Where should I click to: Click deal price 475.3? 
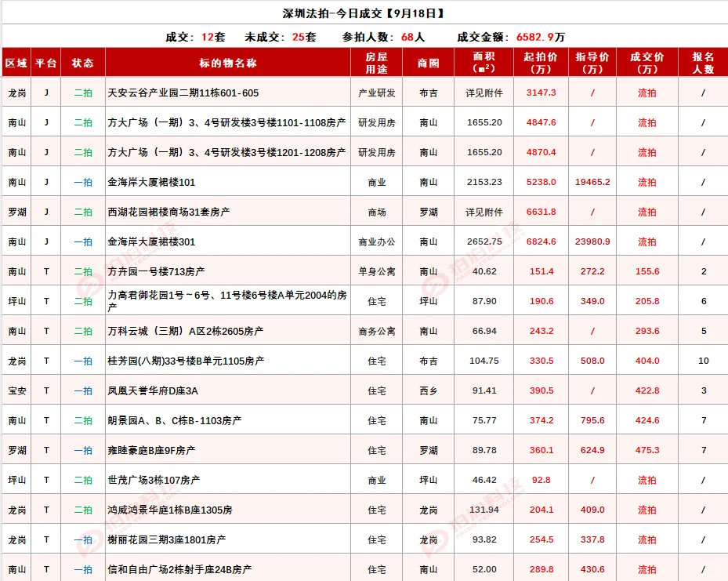647,450
